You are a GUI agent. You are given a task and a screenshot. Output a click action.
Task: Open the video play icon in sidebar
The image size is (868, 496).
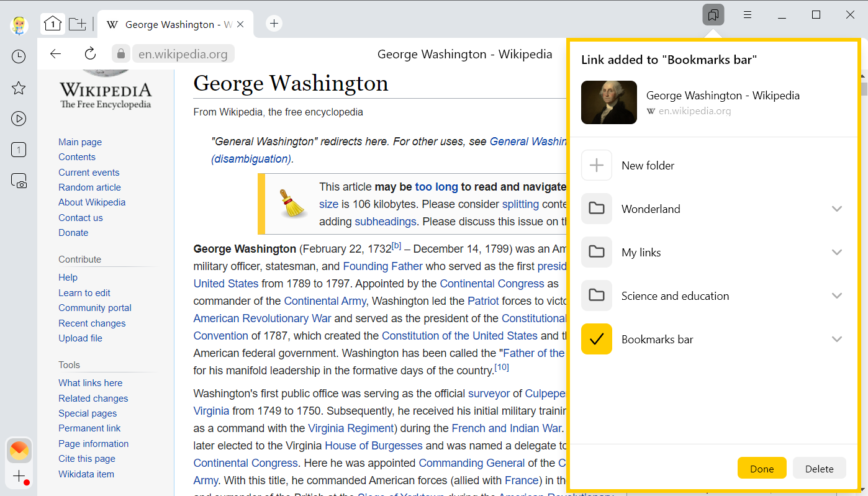tap(19, 119)
